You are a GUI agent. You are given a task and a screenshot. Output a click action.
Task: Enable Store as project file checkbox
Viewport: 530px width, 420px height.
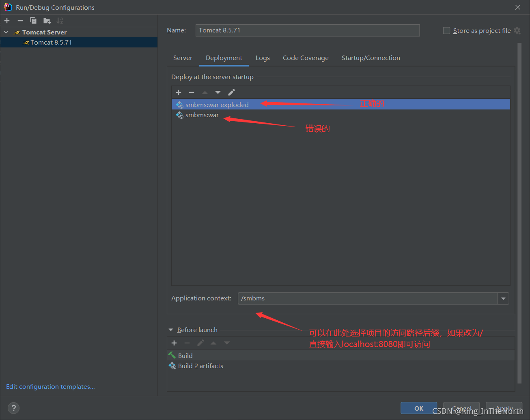click(x=446, y=30)
